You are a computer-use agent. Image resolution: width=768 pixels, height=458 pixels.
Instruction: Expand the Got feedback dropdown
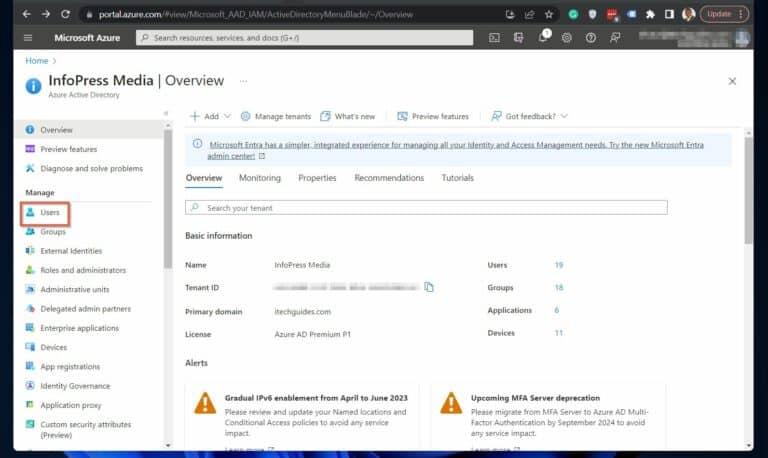529,116
